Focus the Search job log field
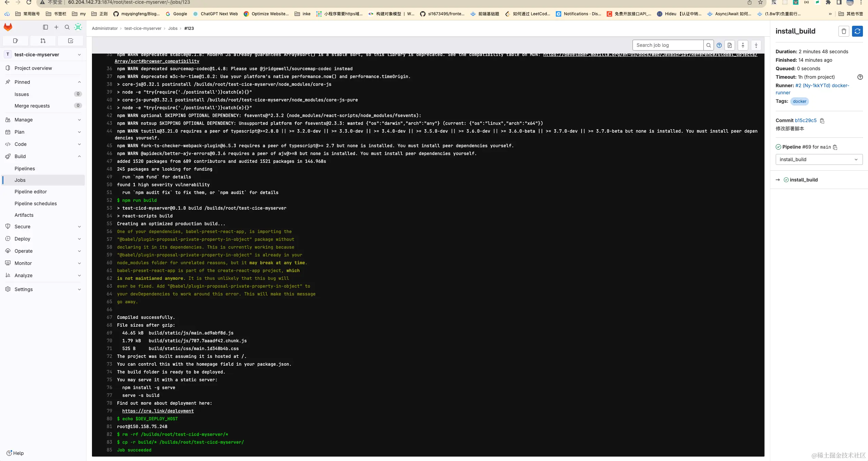 [x=667, y=45]
